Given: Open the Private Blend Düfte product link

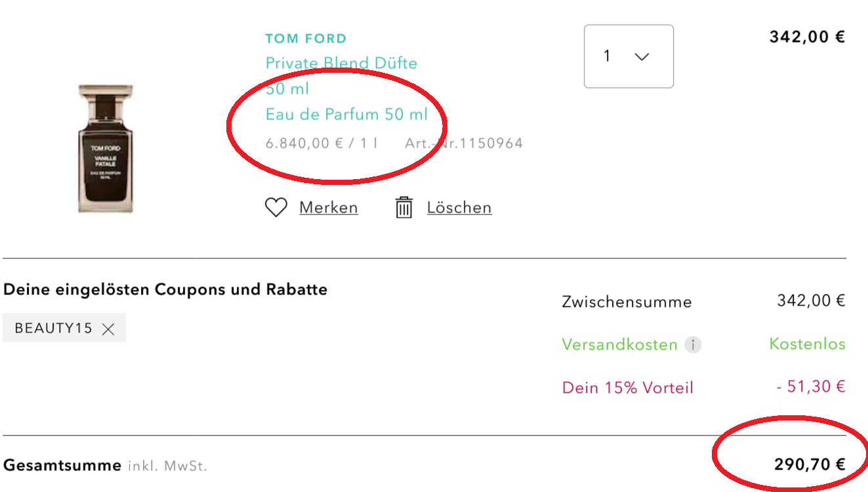Looking at the screenshot, I should pyautogui.click(x=341, y=64).
